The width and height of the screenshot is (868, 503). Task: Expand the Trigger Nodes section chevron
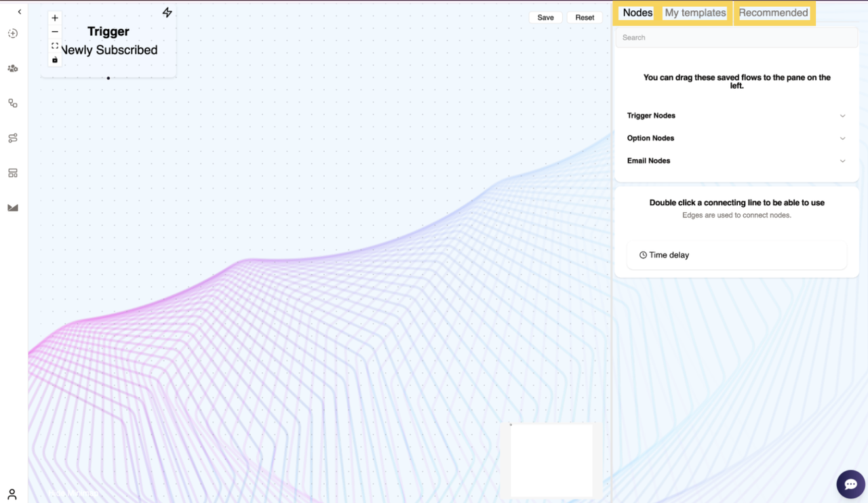pos(842,116)
